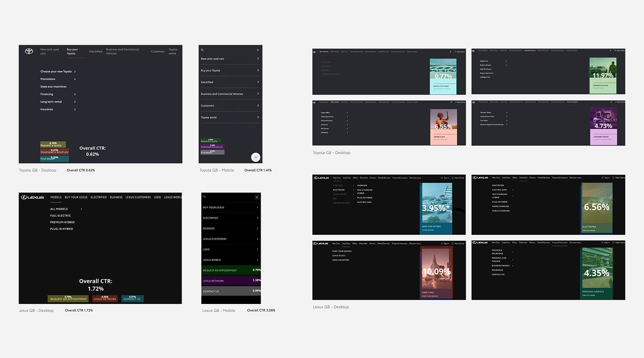The height and width of the screenshot is (358, 644).
Task: Click the round chat icon in Toyota mobile
Action: (255, 157)
